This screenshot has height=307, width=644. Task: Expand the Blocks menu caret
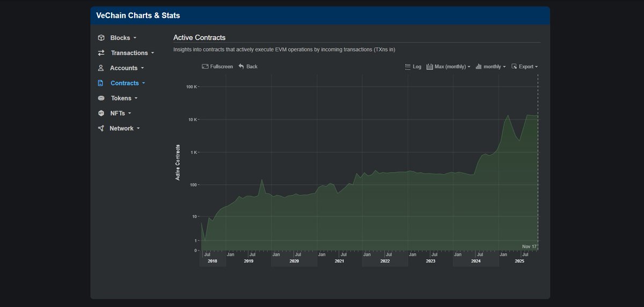(135, 38)
